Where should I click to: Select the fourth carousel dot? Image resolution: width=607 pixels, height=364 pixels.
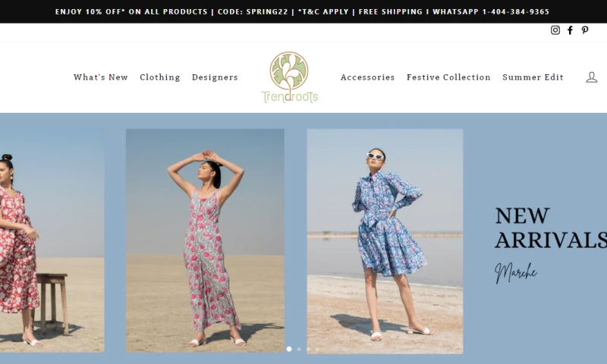tap(317, 349)
